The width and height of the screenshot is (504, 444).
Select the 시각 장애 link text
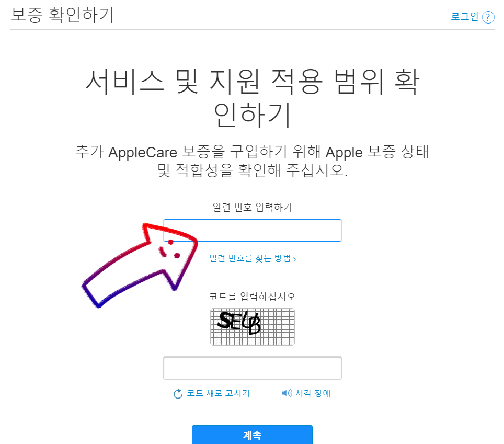[313, 393]
